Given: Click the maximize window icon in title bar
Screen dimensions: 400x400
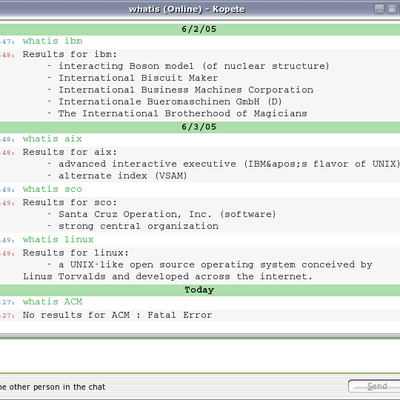Looking at the screenshot, I should [x=391, y=9].
